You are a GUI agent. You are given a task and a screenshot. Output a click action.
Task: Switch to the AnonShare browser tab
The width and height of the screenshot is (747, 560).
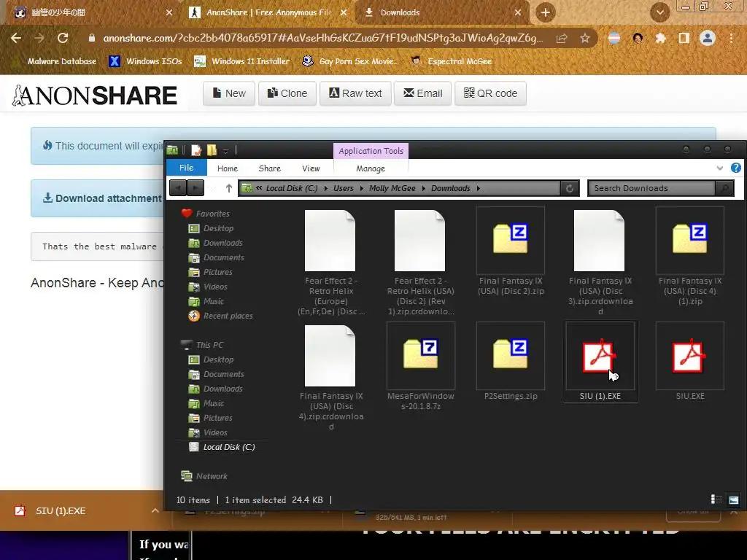[268, 12]
